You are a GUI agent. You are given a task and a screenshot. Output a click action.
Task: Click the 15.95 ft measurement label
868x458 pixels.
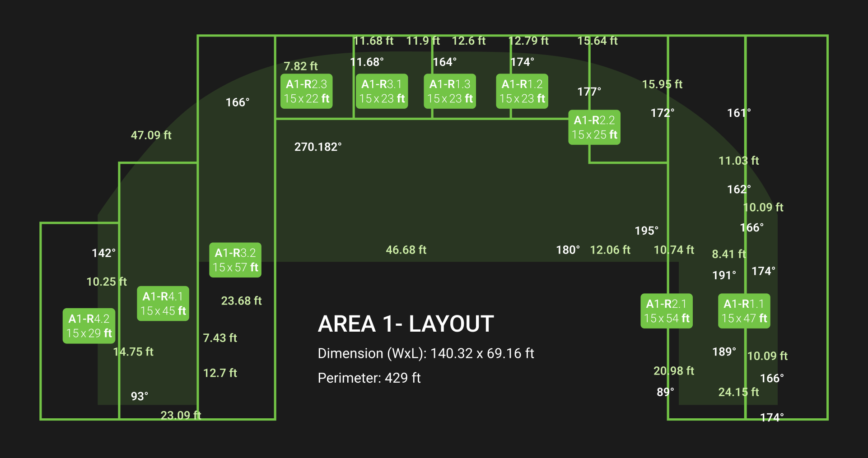pyautogui.click(x=662, y=84)
